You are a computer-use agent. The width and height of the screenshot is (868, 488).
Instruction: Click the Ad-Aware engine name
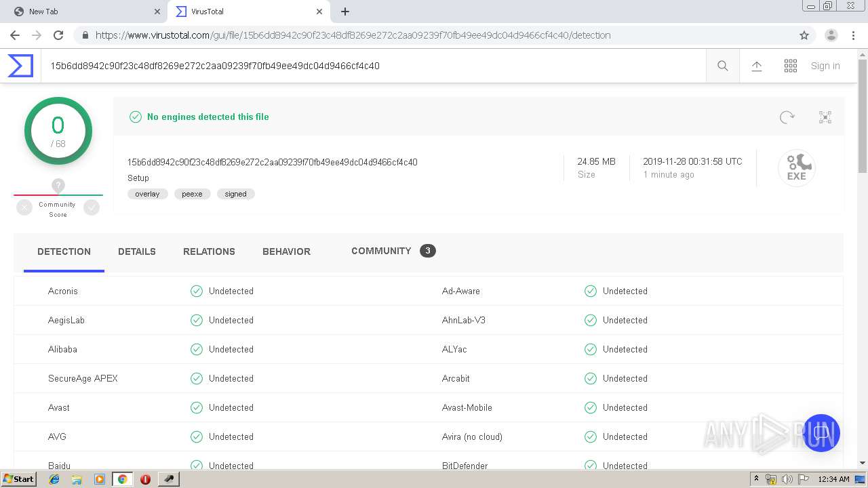[461, 291]
